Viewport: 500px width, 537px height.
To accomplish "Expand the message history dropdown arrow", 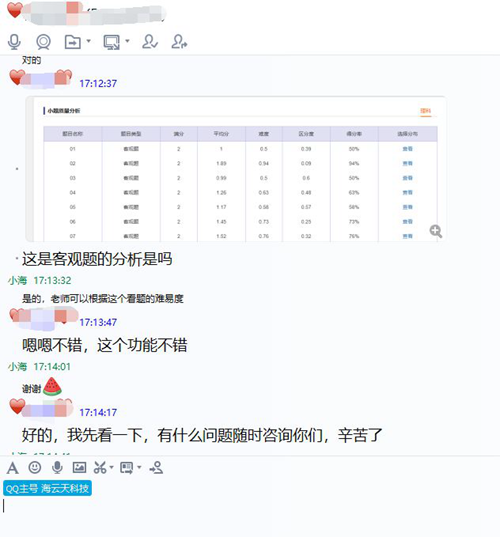I will (139, 467).
